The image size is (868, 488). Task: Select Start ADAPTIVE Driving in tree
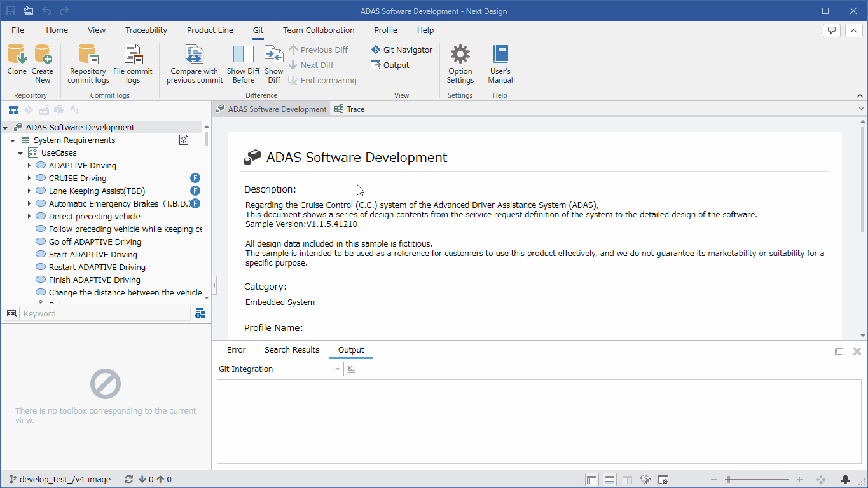click(x=93, y=254)
